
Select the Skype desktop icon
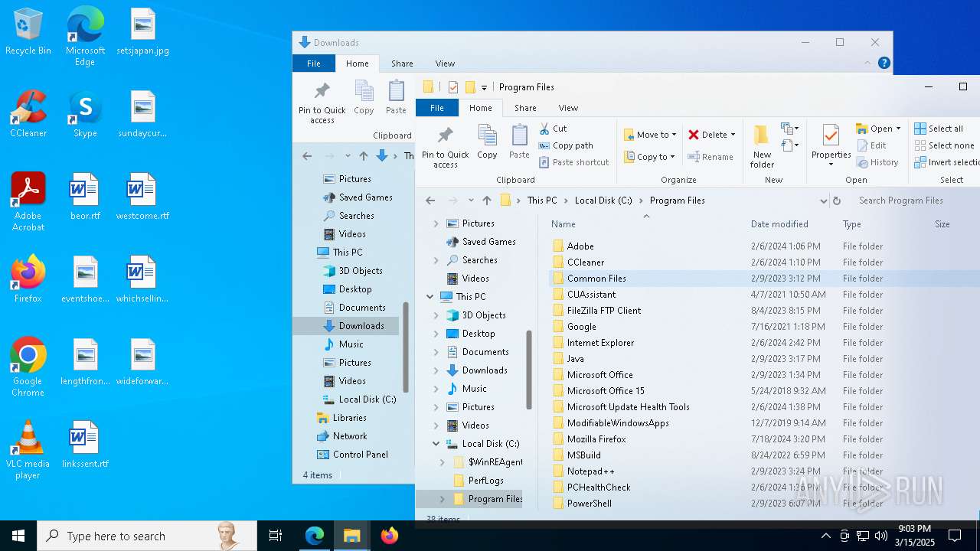tap(85, 114)
